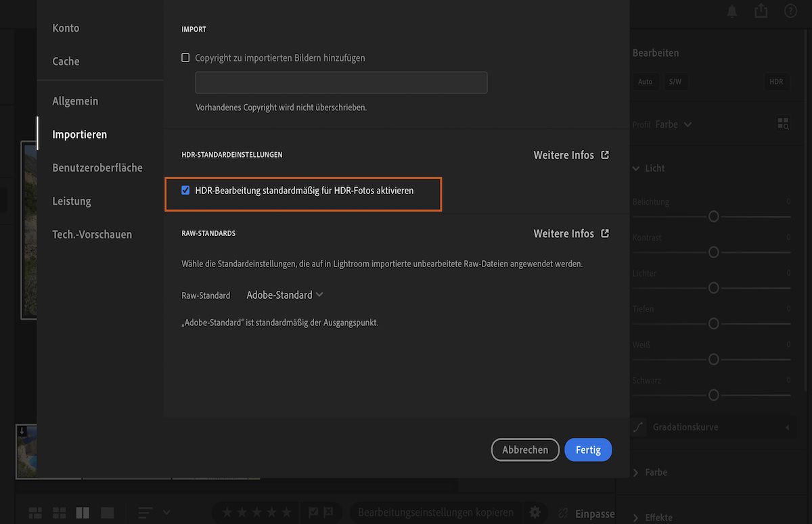Switch to the Allgemein preferences section
The height and width of the screenshot is (524, 812).
tap(75, 100)
